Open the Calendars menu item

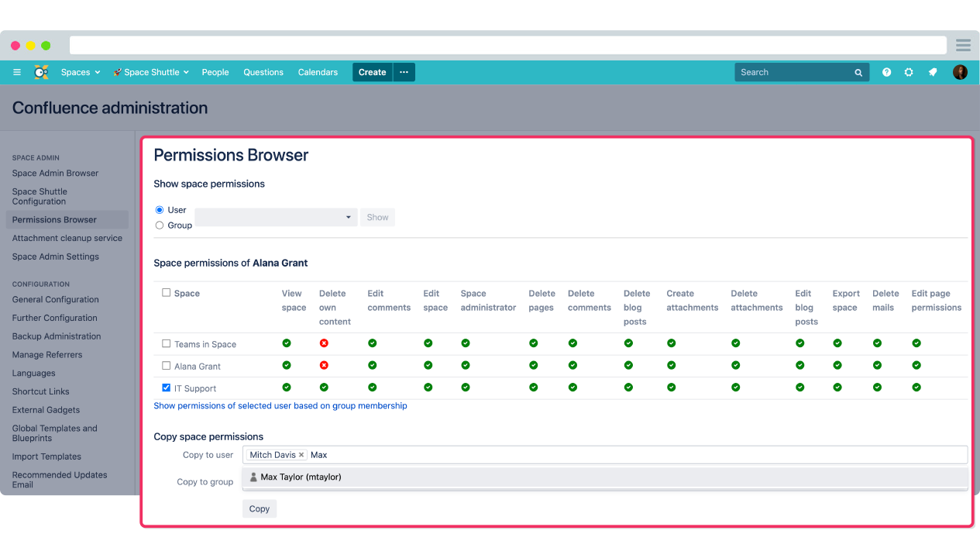coord(318,72)
